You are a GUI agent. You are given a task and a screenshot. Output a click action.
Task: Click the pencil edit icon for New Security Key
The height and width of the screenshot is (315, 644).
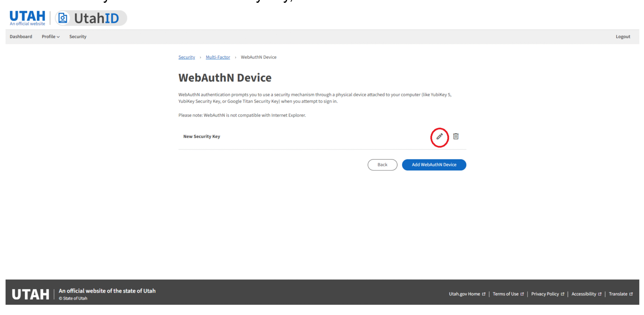(439, 137)
